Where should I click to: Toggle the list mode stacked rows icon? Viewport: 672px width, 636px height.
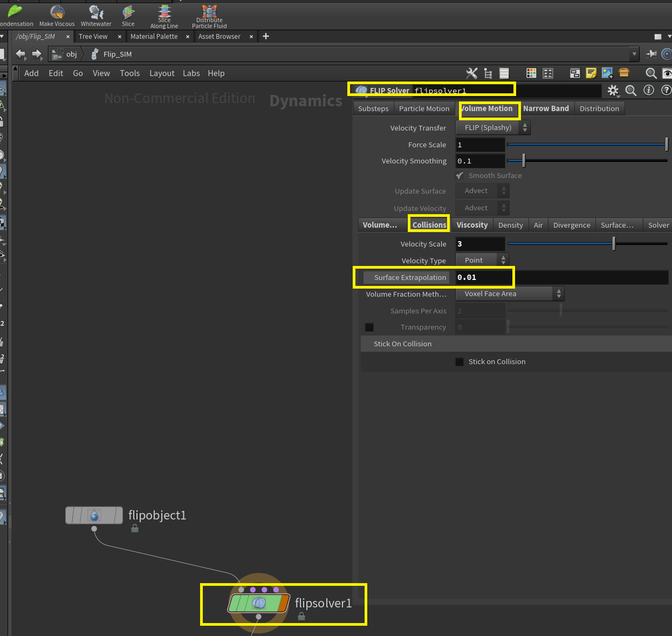(x=504, y=73)
